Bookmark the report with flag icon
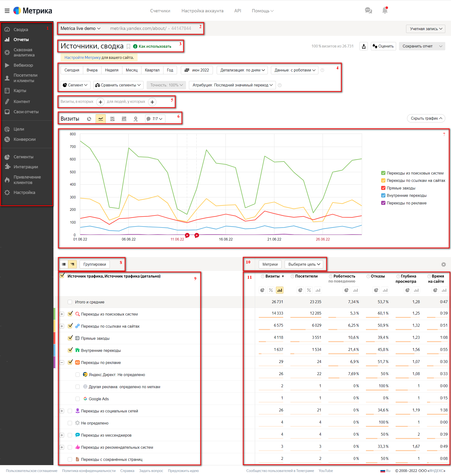 coord(129,46)
